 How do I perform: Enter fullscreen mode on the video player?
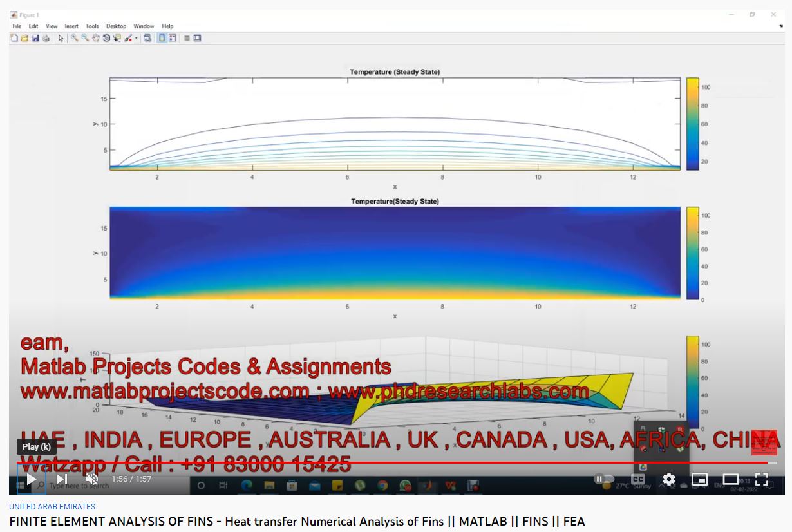click(x=762, y=479)
